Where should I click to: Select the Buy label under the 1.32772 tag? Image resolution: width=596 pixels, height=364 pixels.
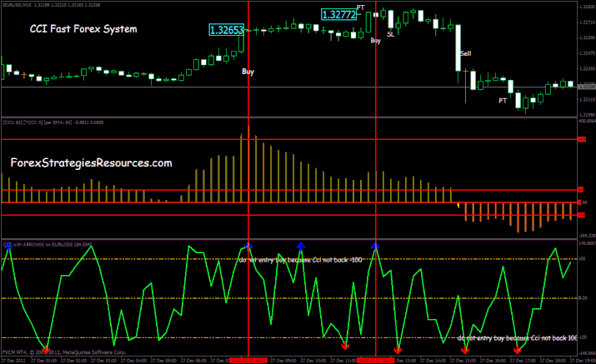[x=376, y=40]
